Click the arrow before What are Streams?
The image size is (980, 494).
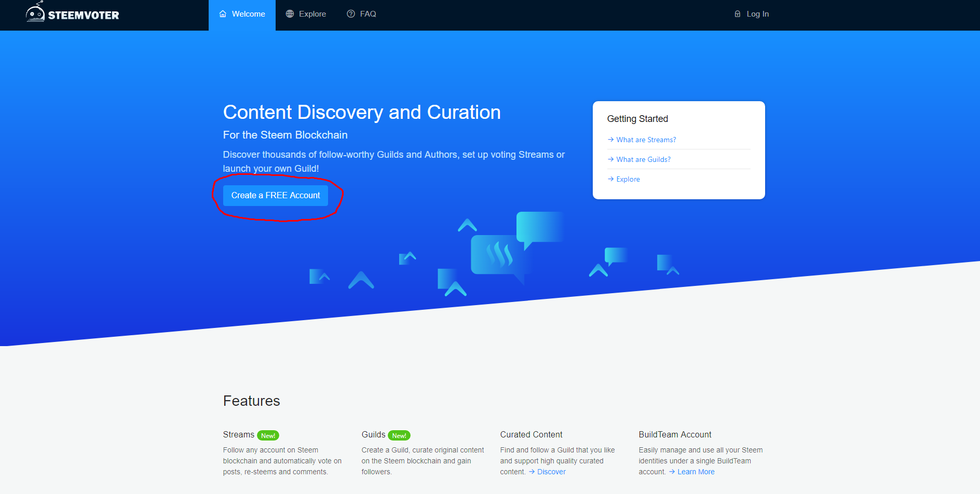point(610,140)
